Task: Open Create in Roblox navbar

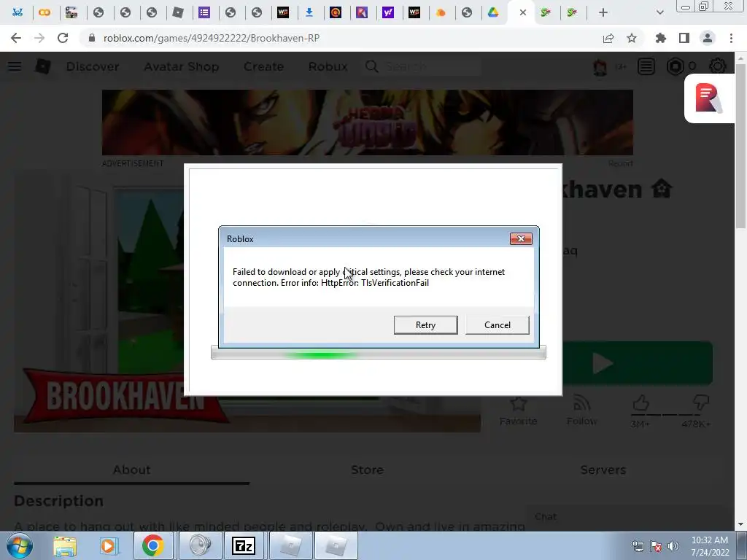Action: (x=263, y=66)
